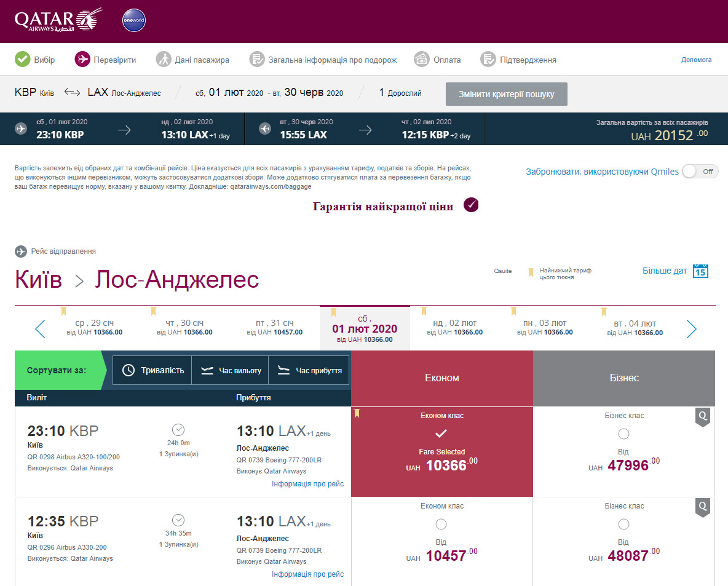Select business class fare UAH 48087
Viewport: 728px width, 586px height.
click(x=623, y=525)
